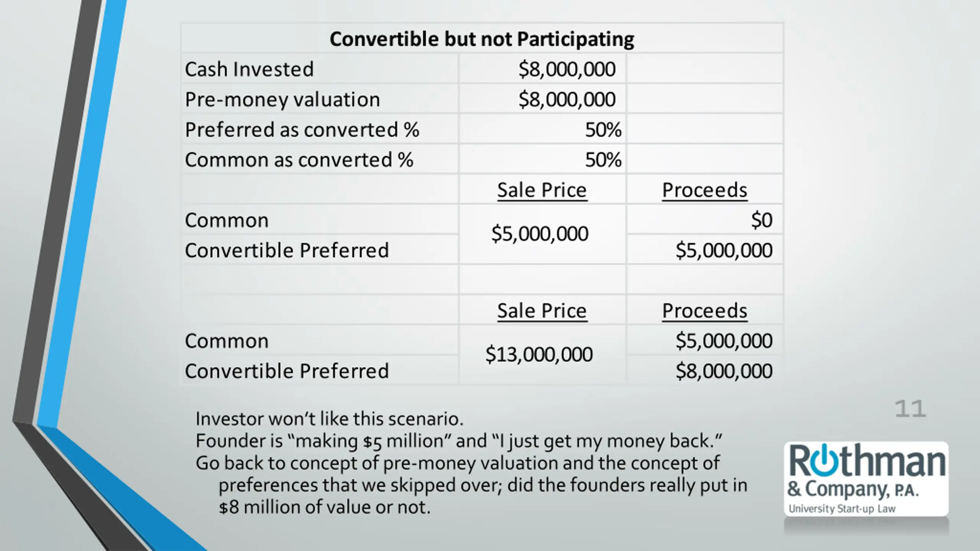
Task: Select the Pre-money valuation $8,000,000 value
Action: coord(567,99)
